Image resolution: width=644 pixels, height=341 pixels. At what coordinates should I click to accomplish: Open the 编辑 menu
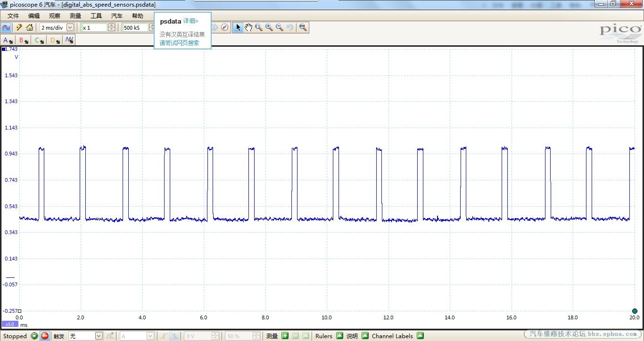pyautogui.click(x=34, y=16)
